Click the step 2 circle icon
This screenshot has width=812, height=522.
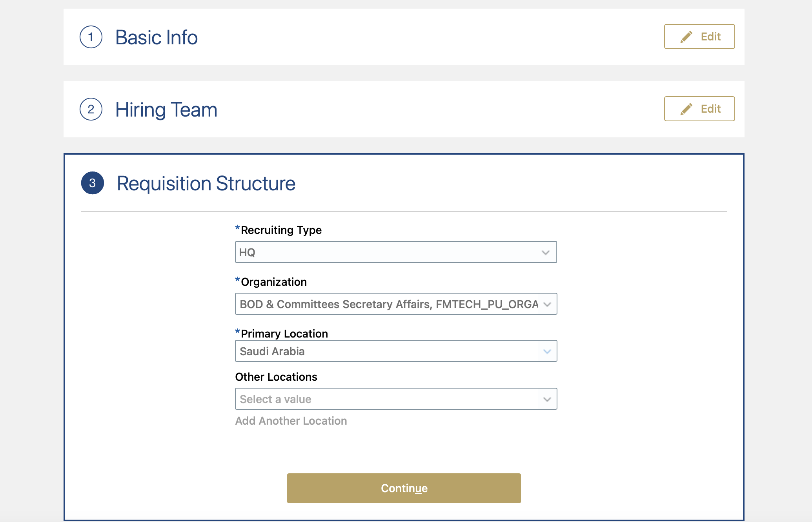(91, 109)
